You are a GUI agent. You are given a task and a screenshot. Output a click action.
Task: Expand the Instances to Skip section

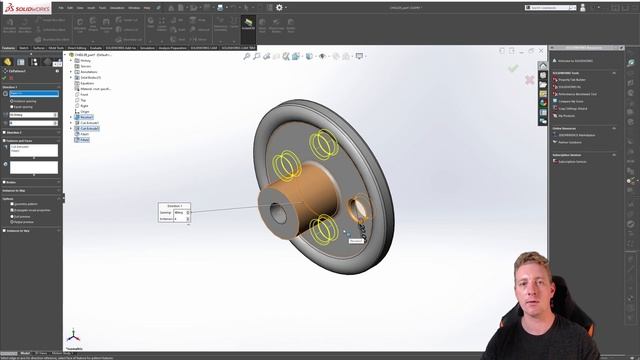point(59,190)
